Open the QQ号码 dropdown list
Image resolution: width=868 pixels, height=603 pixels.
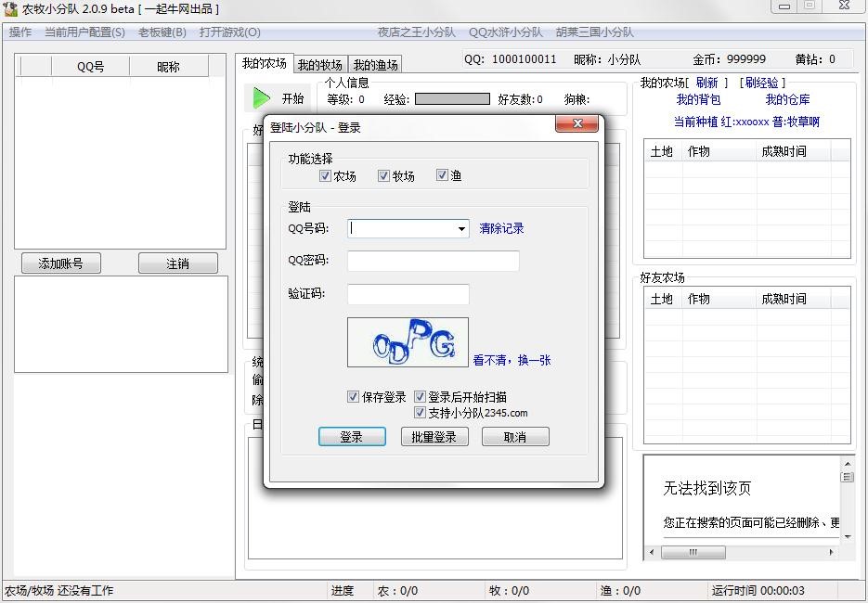pyautogui.click(x=461, y=228)
